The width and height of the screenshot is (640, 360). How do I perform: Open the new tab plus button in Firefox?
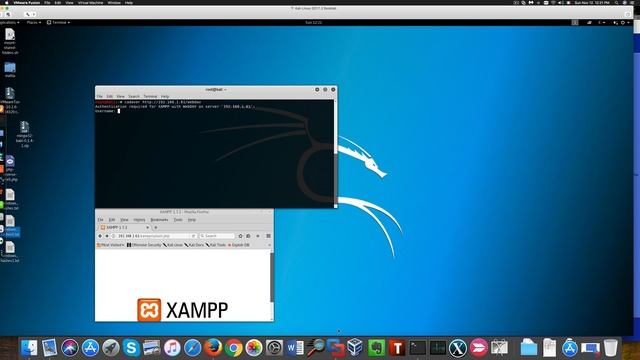pos(156,227)
